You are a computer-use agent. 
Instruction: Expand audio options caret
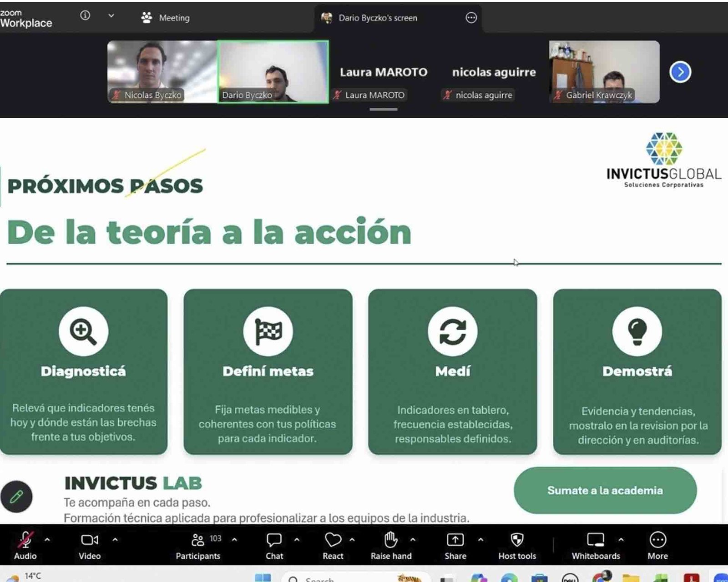pyautogui.click(x=47, y=540)
